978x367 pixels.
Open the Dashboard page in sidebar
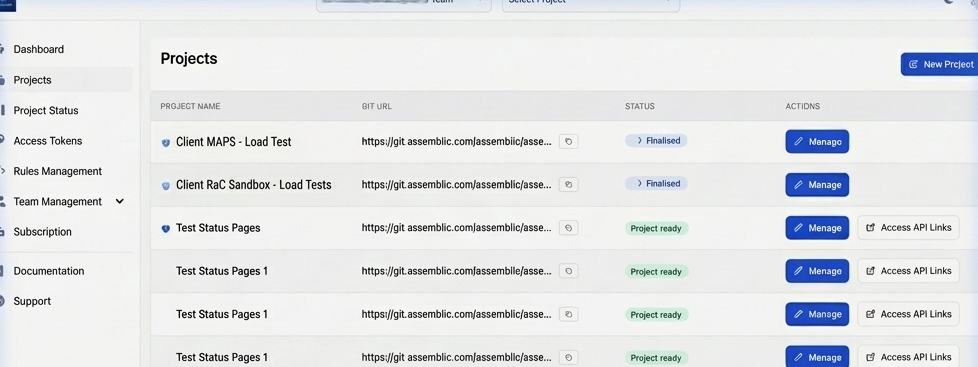[x=39, y=49]
